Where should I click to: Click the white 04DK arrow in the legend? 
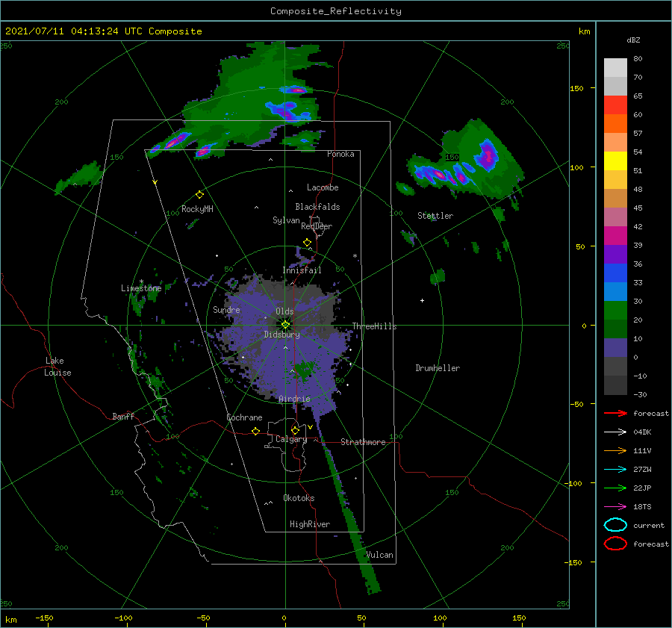(615, 432)
